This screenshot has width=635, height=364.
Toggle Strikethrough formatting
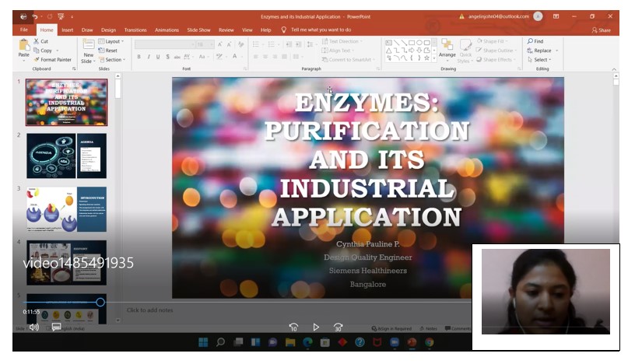(x=177, y=57)
